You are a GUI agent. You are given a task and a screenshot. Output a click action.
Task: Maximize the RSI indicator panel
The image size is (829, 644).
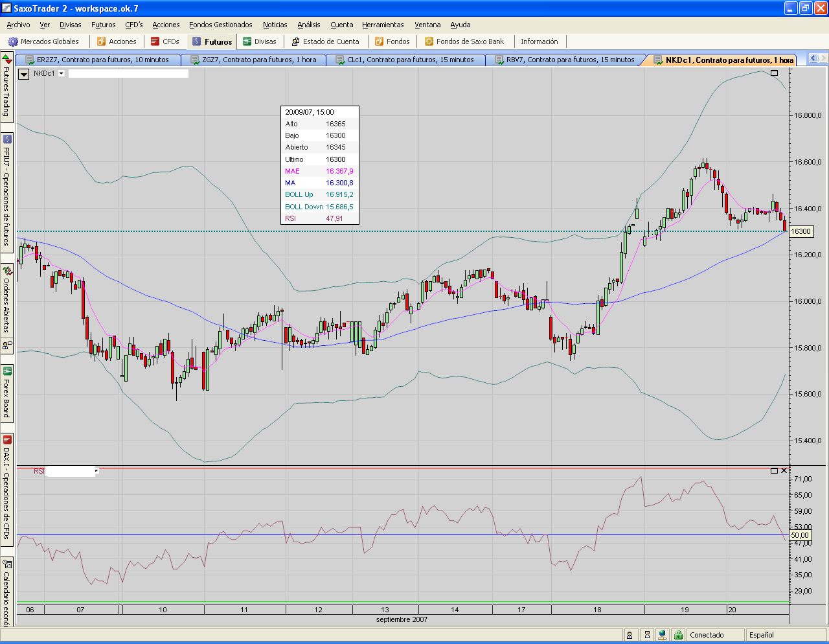click(774, 471)
